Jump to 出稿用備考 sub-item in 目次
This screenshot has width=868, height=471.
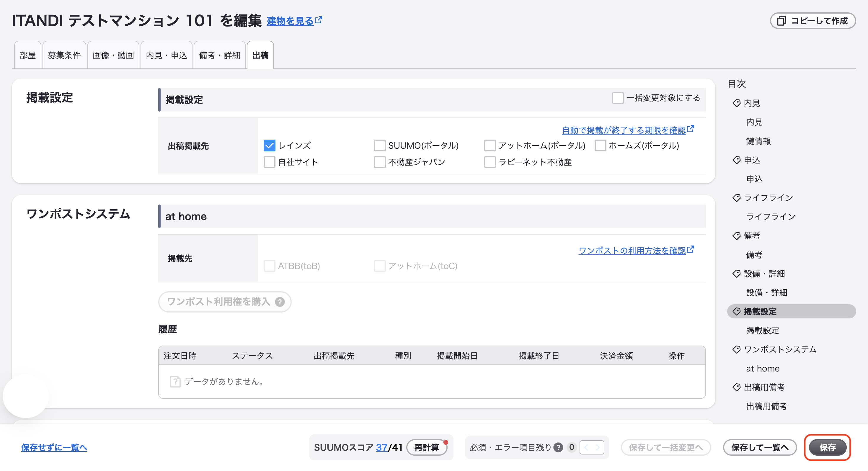click(766, 406)
